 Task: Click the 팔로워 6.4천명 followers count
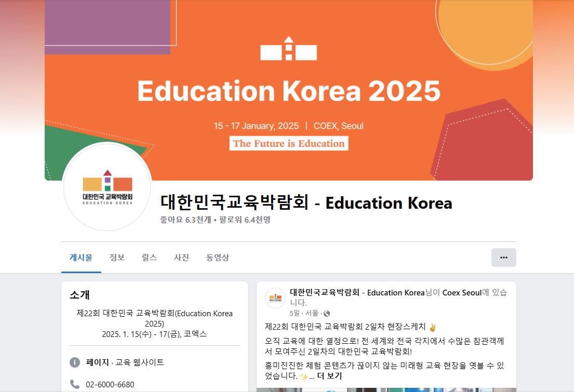pyautogui.click(x=245, y=220)
